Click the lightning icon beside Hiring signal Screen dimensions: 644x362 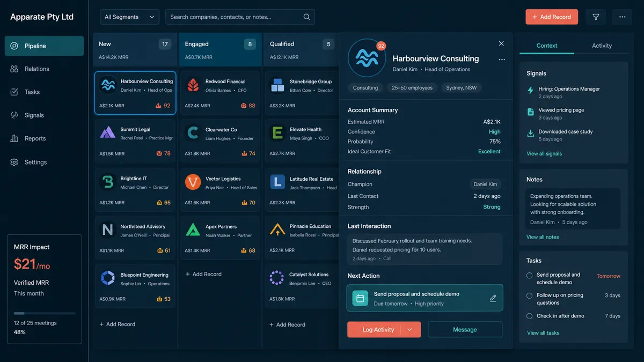[531, 91]
